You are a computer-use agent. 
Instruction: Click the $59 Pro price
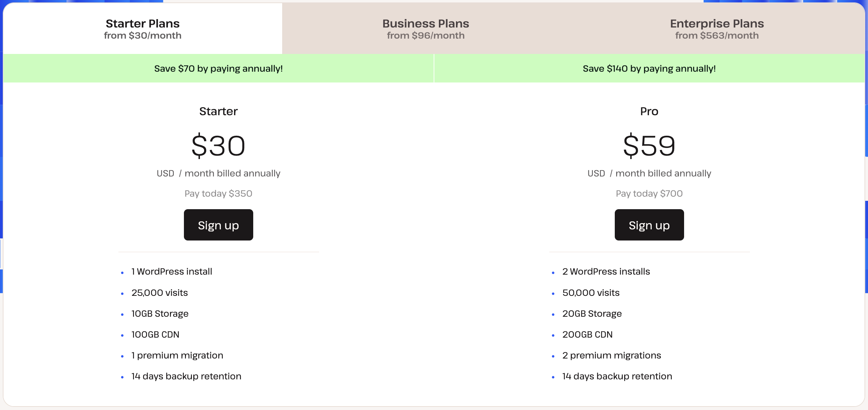tap(649, 146)
